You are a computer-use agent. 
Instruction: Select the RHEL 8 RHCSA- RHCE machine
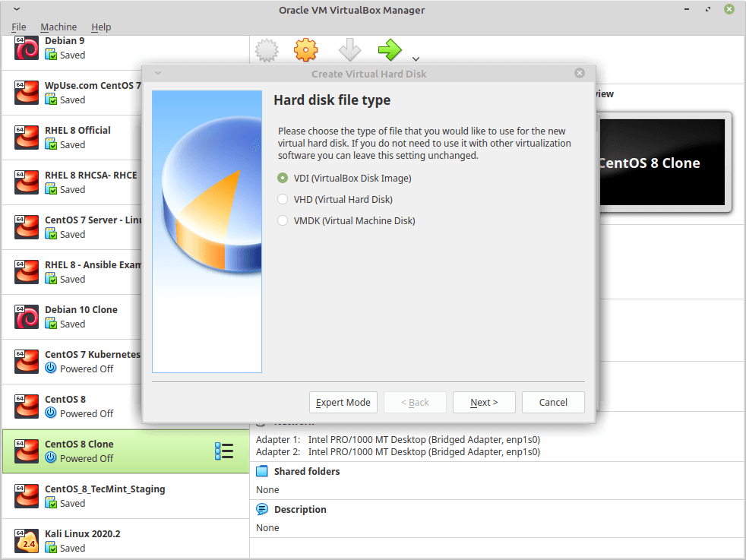[x=72, y=182]
